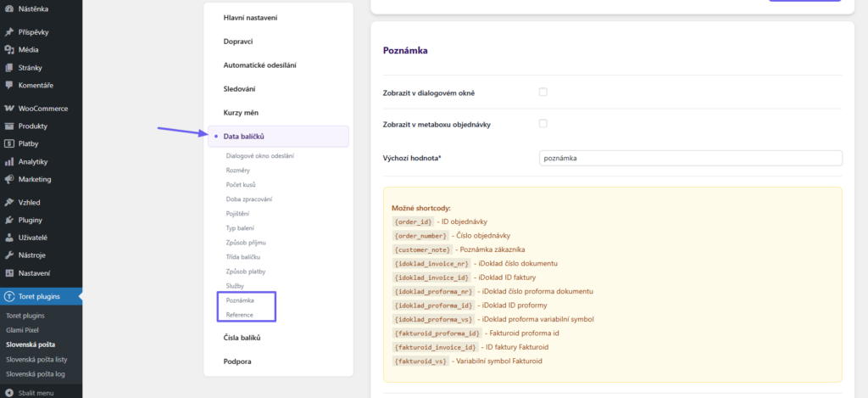Open Pojištění subsection
The image size is (868, 398).
pos(238,213)
